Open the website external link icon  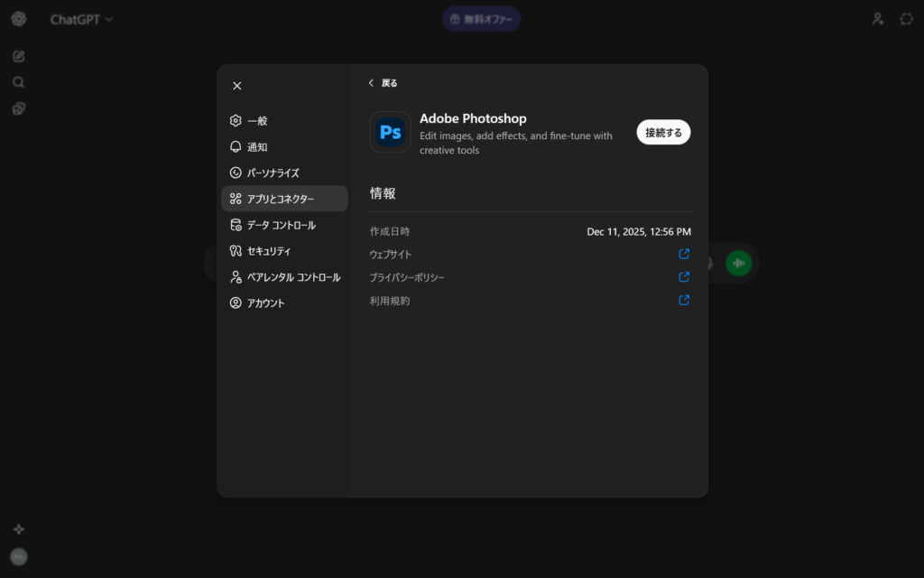(x=684, y=254)
